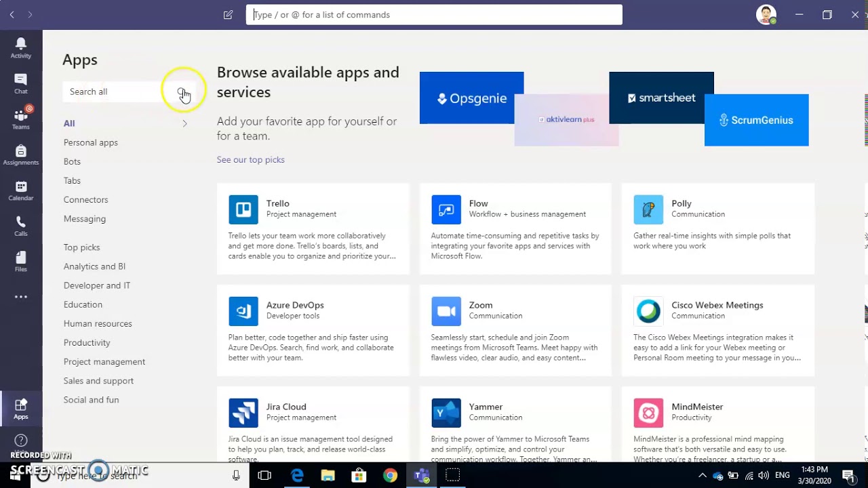Select the Education category
Image resolution: width=868 pixels, height=488 pixels.
[x=83, y=304]
